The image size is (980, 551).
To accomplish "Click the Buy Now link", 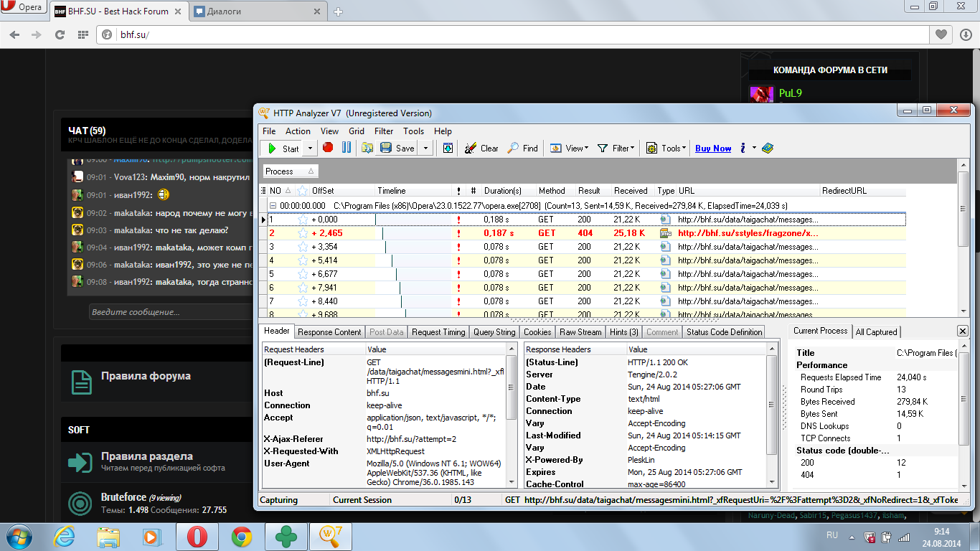I will 713,149.
